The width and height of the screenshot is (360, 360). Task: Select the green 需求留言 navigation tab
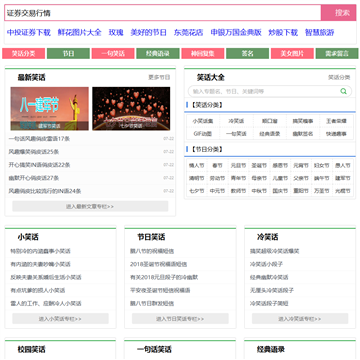337,53
